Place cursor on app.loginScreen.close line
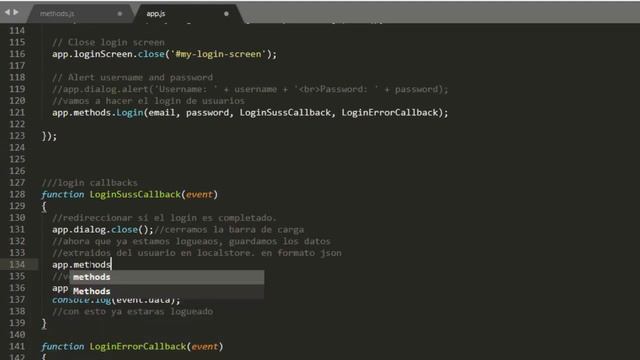 [164, 54]
